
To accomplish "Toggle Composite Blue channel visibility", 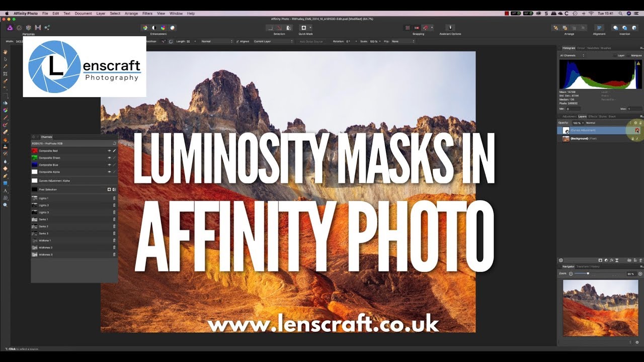I will (109, 164).
